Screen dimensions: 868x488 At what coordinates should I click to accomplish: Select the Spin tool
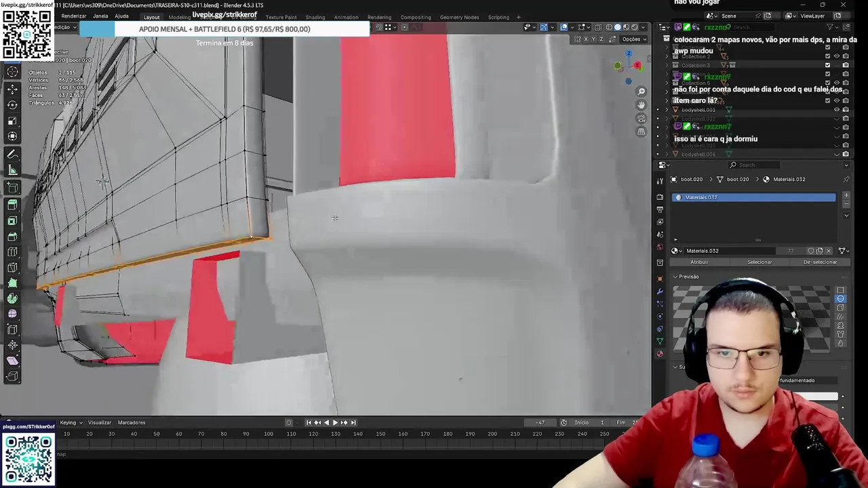[x=12, y=298]
